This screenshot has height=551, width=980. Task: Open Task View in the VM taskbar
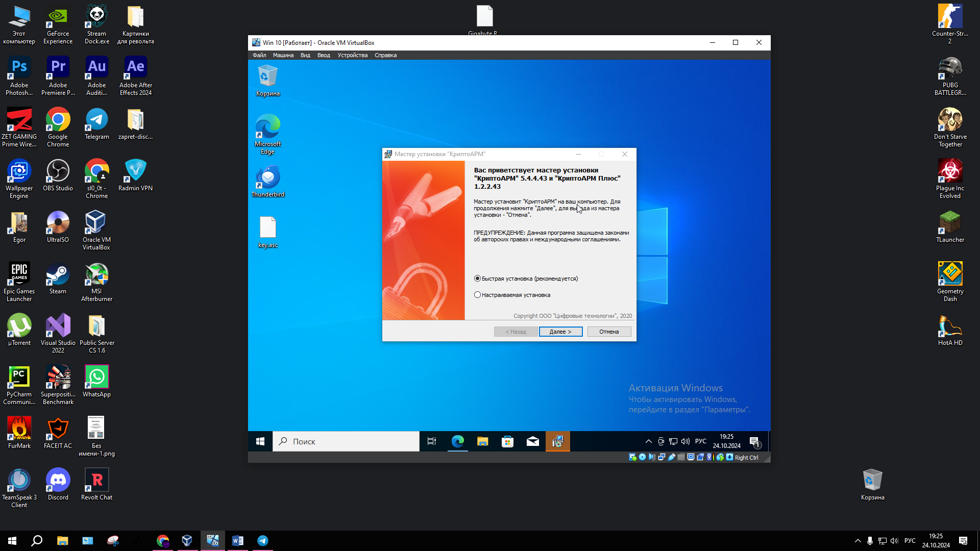(432, 441)
